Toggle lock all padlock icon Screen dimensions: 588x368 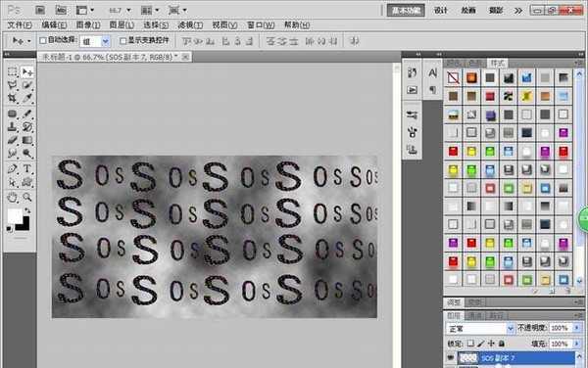[502, 344]
